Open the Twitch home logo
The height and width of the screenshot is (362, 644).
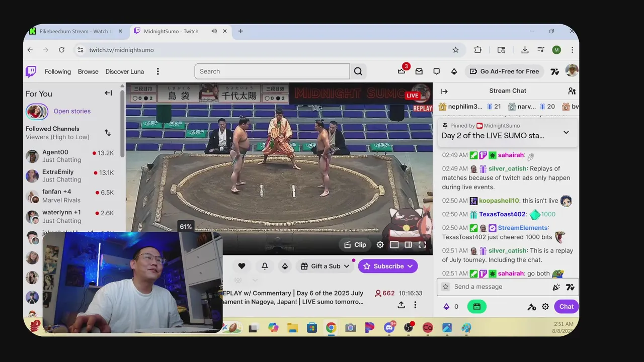[31, 71]
